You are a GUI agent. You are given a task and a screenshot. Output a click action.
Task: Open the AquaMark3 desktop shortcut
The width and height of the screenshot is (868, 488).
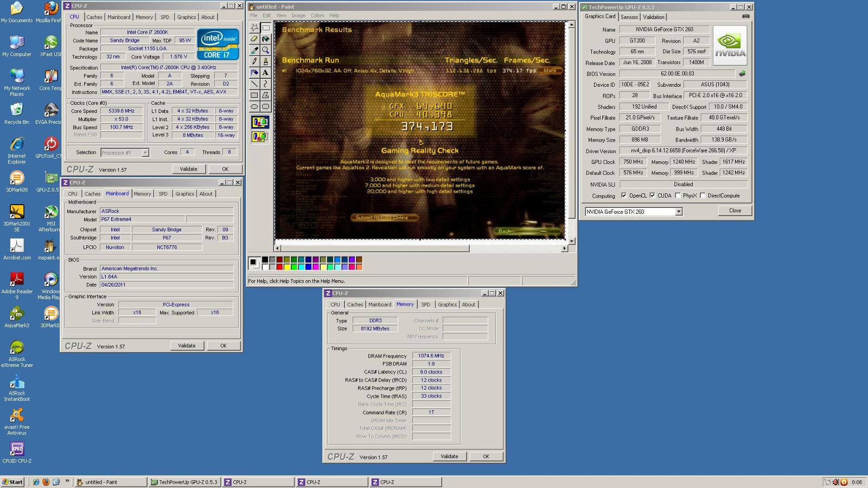tap(17, 316)
